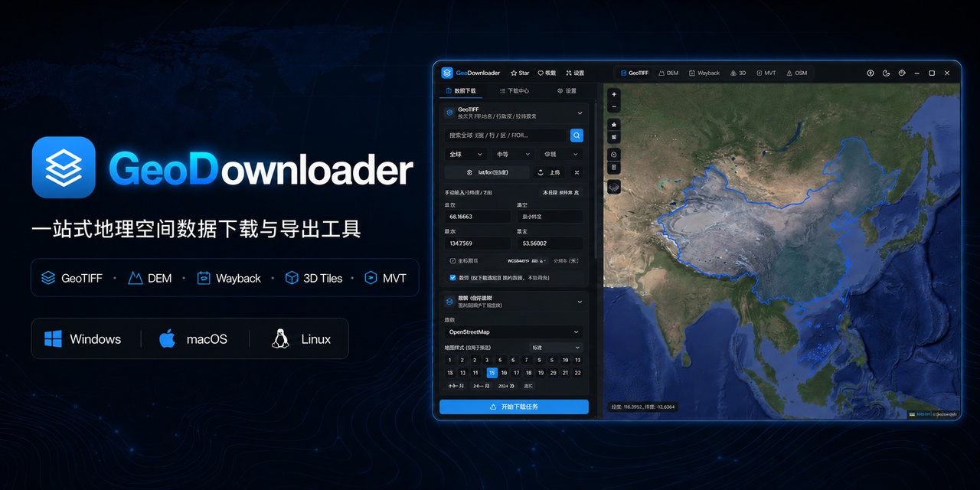The width and height of the screenshot is (980, 490).
Task: Select zoom level 17 button
Action: point(516,373)
